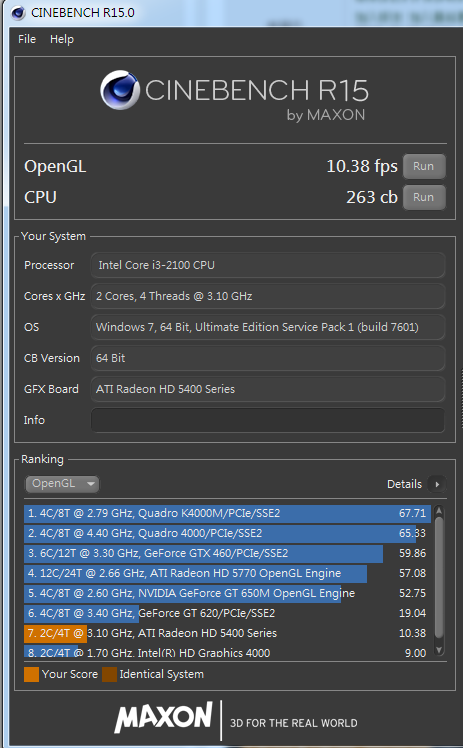463x748 pixels.
Task: Click the OS value Windows 7 field
Action: pyautogui.click(x=268, y=327)
